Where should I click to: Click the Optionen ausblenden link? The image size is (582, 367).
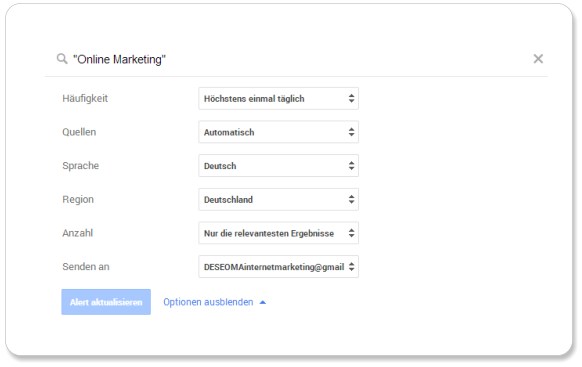208,302
